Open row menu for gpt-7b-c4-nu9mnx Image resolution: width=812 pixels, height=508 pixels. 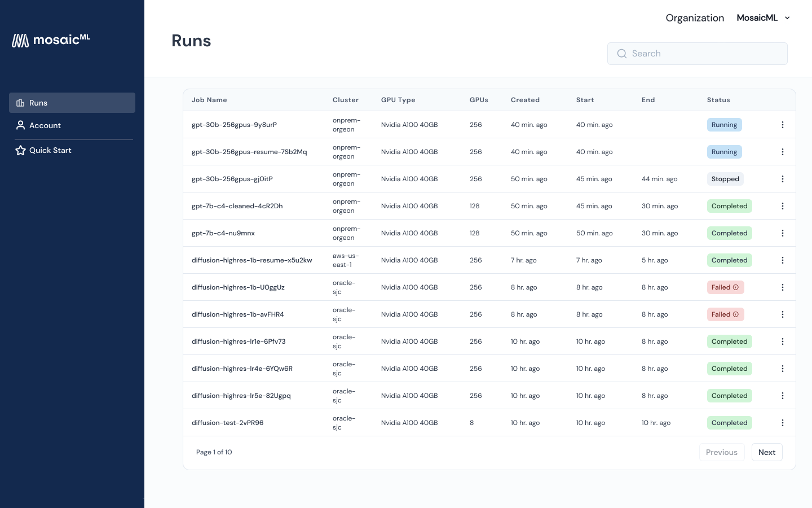(783, 233)
